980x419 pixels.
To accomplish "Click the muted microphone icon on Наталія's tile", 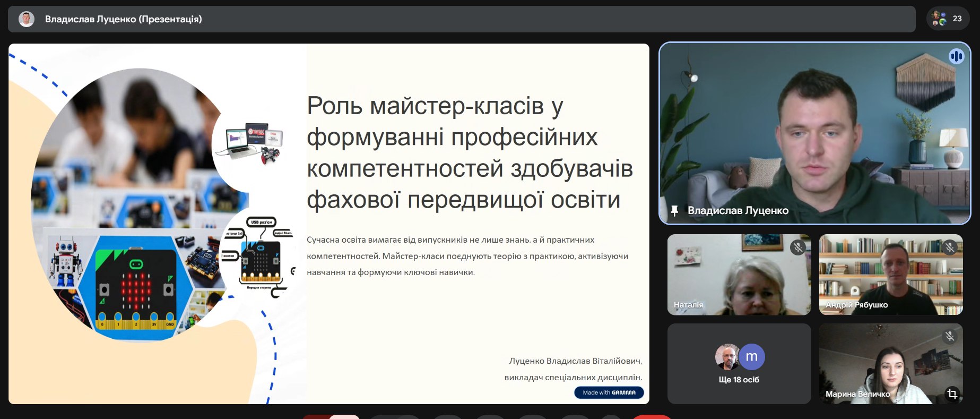I will point(797,247).
